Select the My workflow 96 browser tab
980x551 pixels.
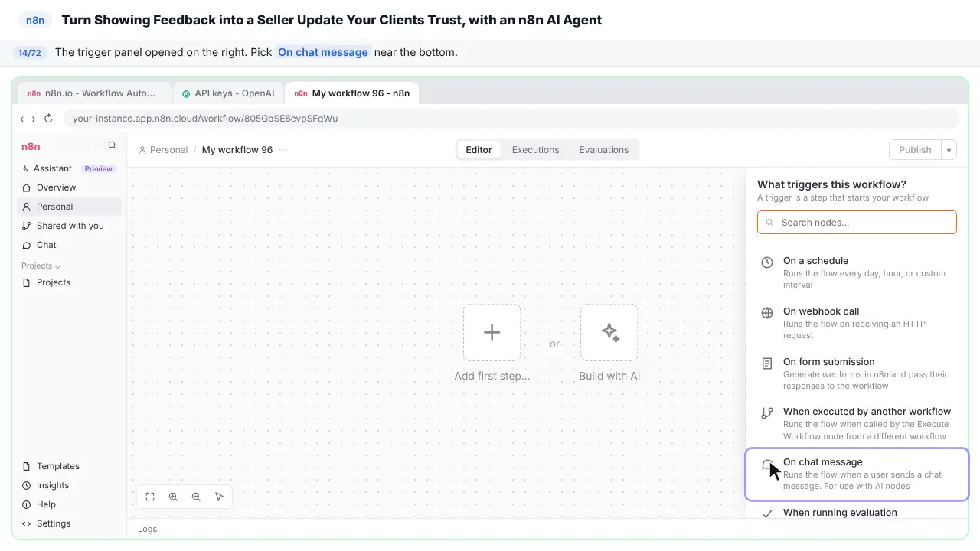point(352,93)
